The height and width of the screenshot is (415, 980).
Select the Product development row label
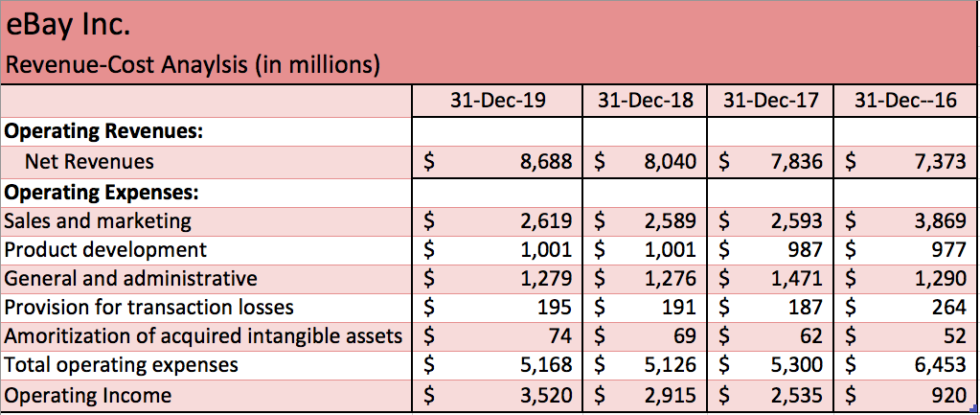coord(105,250)
